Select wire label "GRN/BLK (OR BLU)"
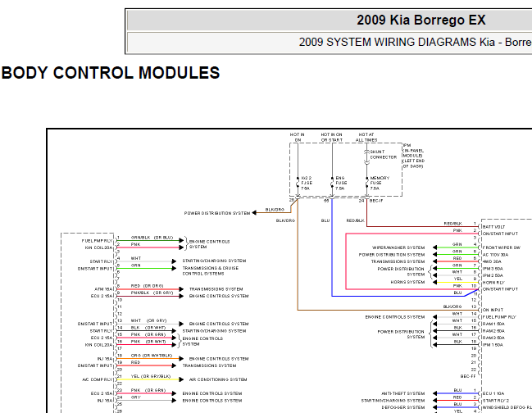This screenshot has width=532, height=413. tap(152, 238)
